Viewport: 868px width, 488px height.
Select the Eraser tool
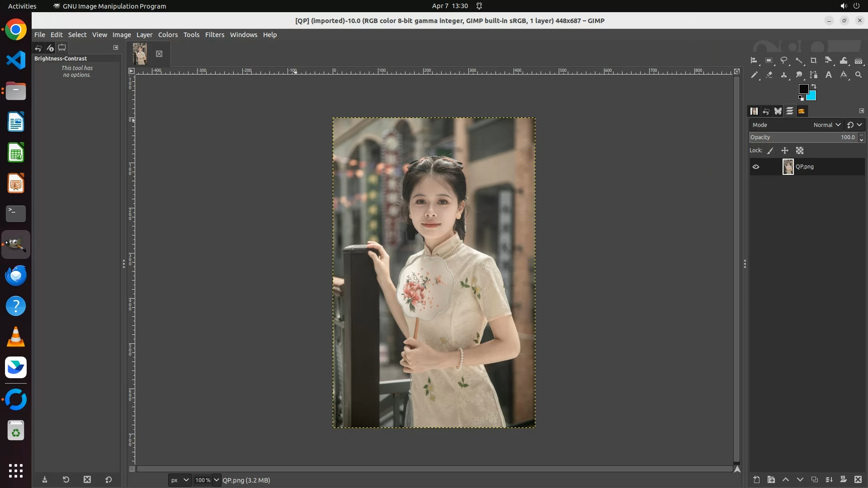[769, 75]
